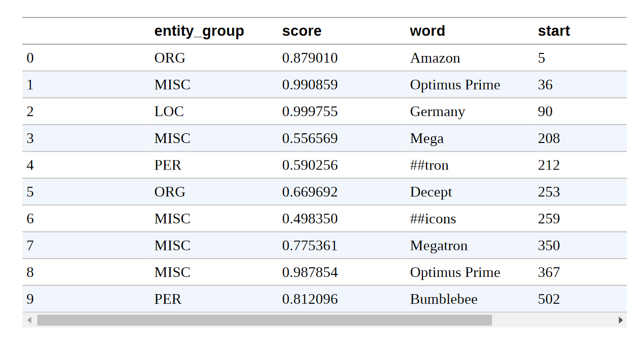Viewport: 644px width, 341px height.
Task: Click the start column header
Action: click(554, 31)
